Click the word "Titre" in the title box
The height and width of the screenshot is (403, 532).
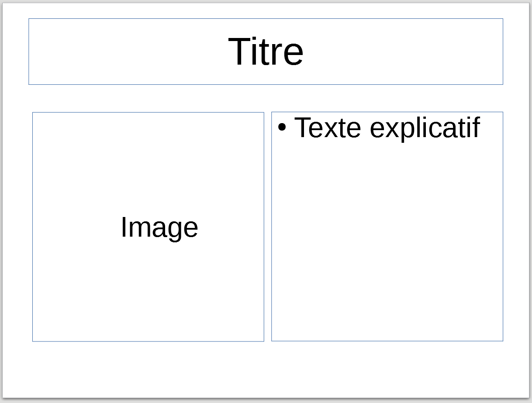(x=266, y=52)
